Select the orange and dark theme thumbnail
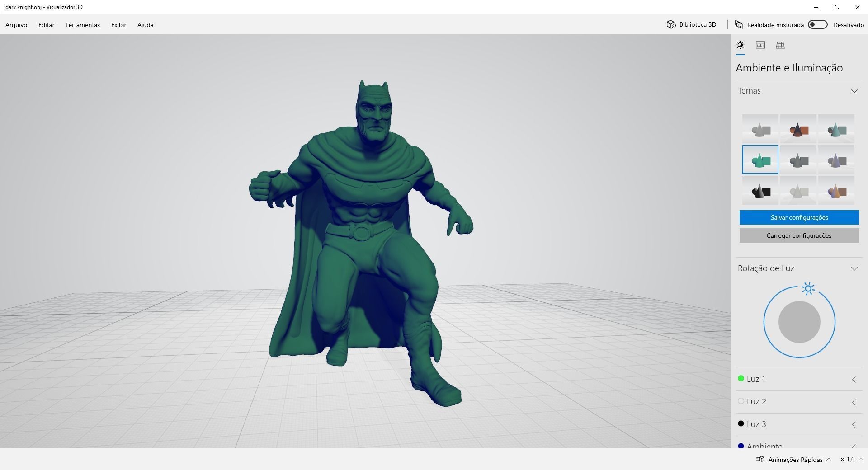The height and width of the screenshot is (470, 868). (x=798, y=129)
